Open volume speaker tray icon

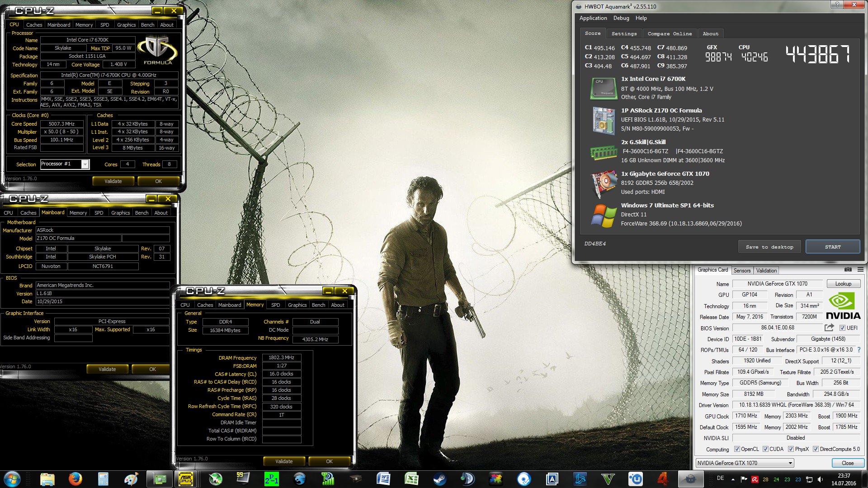pyautogui.click(x=820, y=479)
